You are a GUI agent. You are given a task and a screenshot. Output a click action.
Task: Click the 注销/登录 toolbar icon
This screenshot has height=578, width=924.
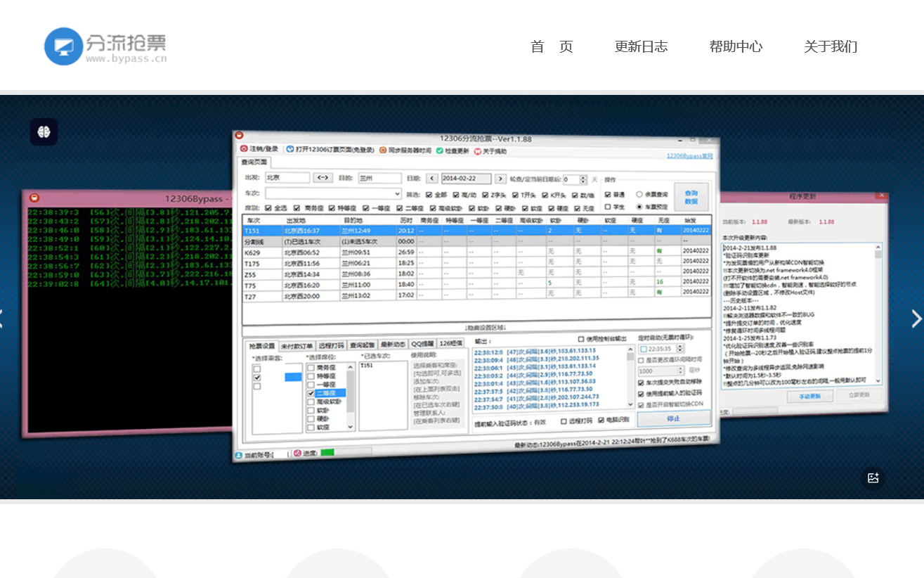coord(244,149)
